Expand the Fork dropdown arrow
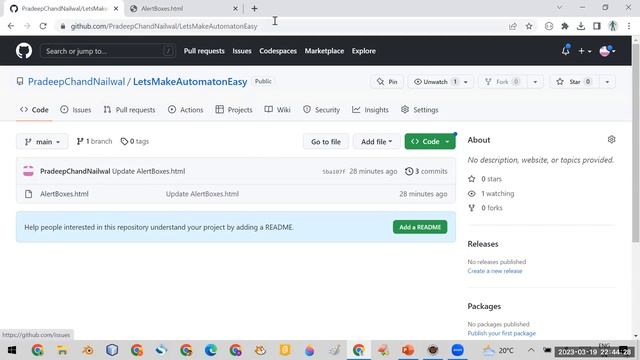The image size is (640, 360). pos(535,82)
